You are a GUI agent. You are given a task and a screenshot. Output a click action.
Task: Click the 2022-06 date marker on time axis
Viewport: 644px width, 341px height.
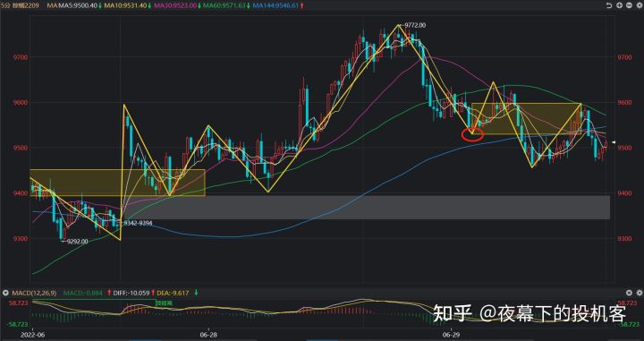32,335
